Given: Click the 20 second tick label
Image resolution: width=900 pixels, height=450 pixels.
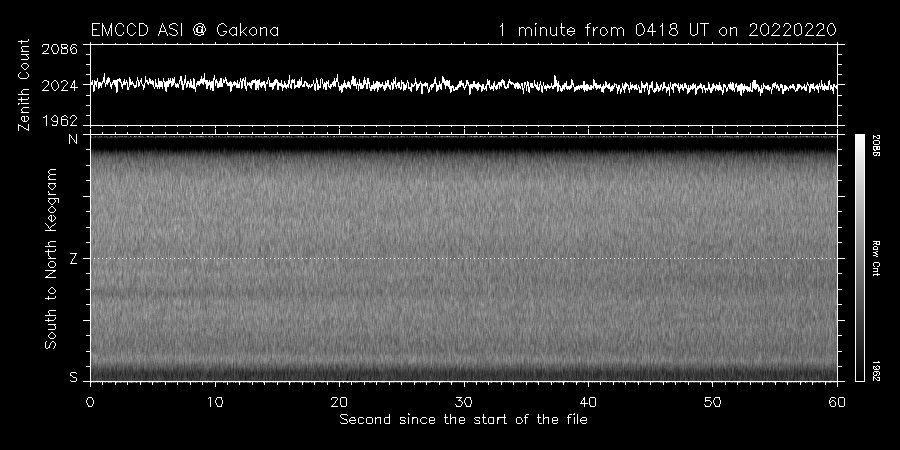Looking at the screenshot, I should pyautogui.click(x=339, y=402).
